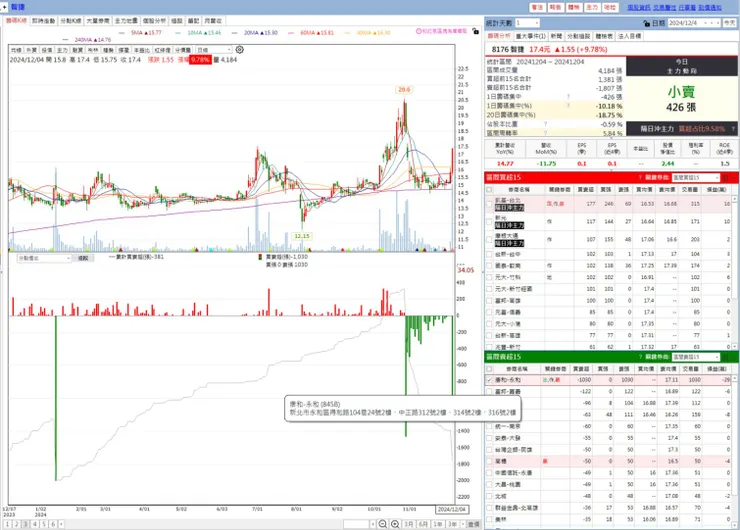Image resolution: width=740 pixels, height=530 pixels.
Task: Set chart range to 3月
Action: [409, 524]
